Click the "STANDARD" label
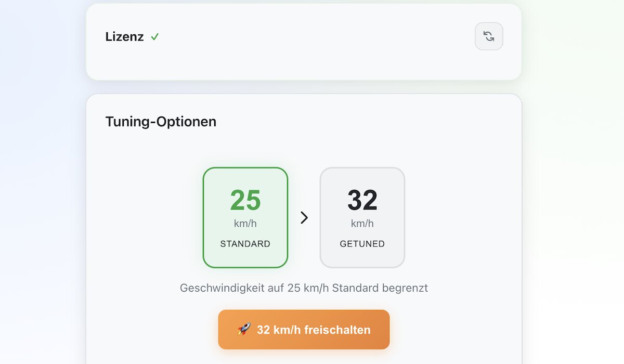Image resolution: width=624 pixels, height=364 pixels. (x=245, y=244)
